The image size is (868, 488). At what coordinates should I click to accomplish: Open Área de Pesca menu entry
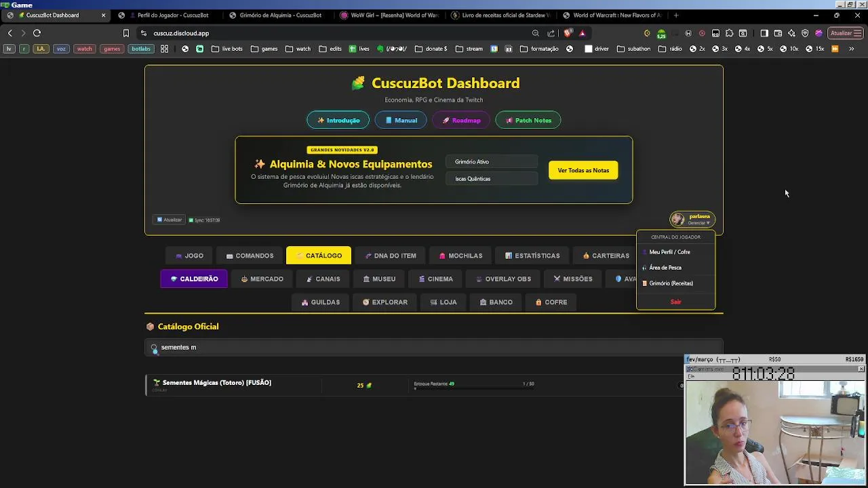click(675, 267)
